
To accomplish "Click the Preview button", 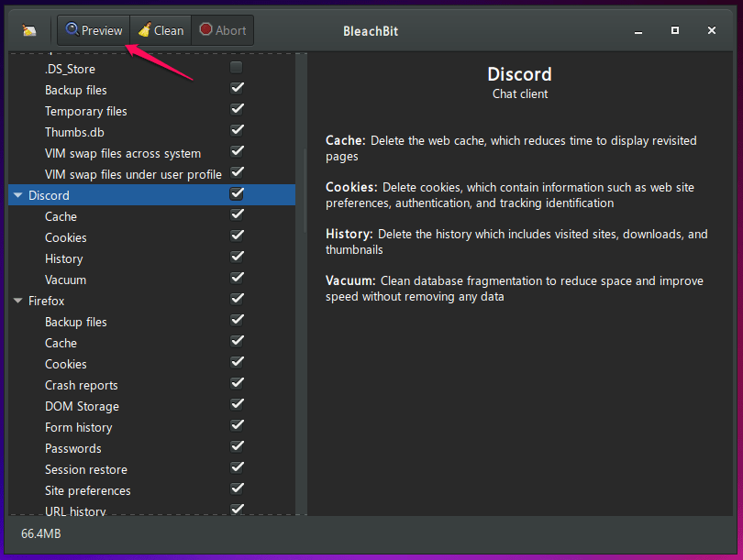I will (94, 30).
